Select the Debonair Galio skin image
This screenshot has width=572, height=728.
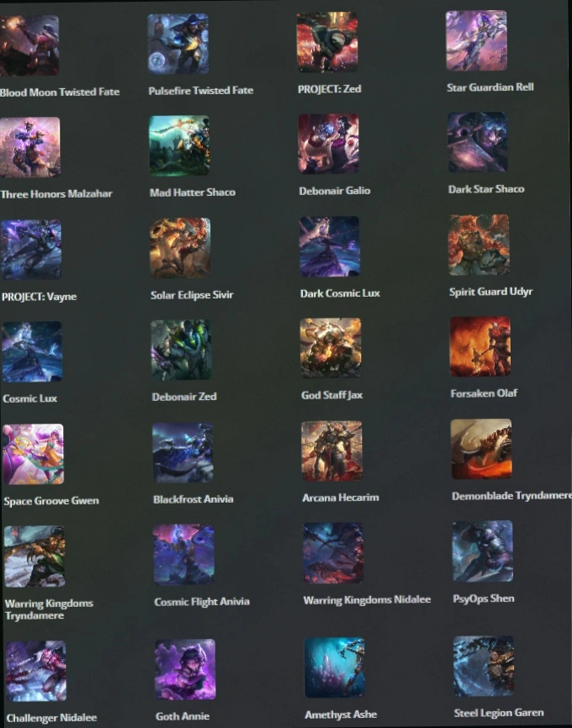[329, 144]
